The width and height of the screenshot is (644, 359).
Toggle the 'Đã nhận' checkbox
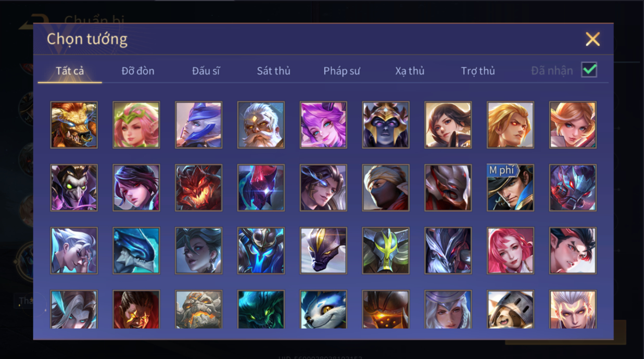589,70
